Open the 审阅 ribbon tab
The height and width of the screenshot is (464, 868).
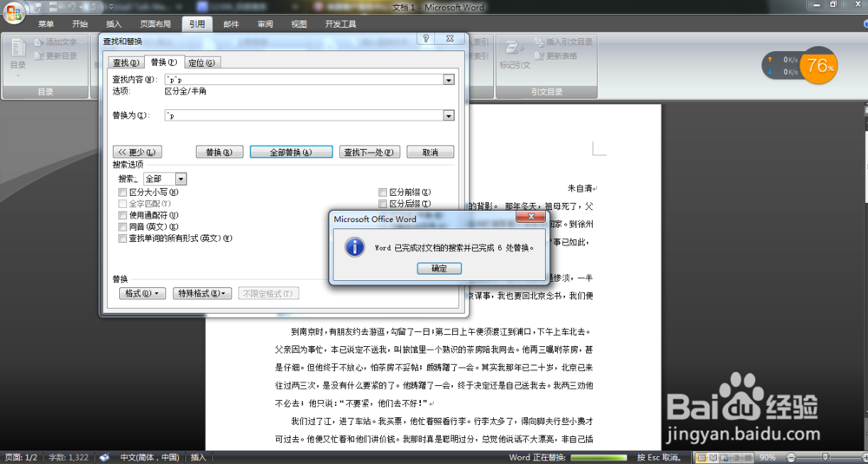pos(265,23)
